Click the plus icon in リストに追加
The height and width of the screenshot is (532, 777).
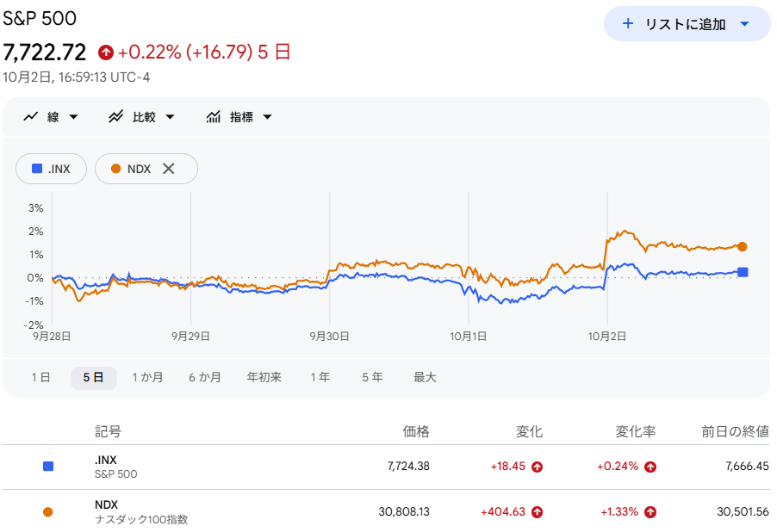[x=627, y=23]
